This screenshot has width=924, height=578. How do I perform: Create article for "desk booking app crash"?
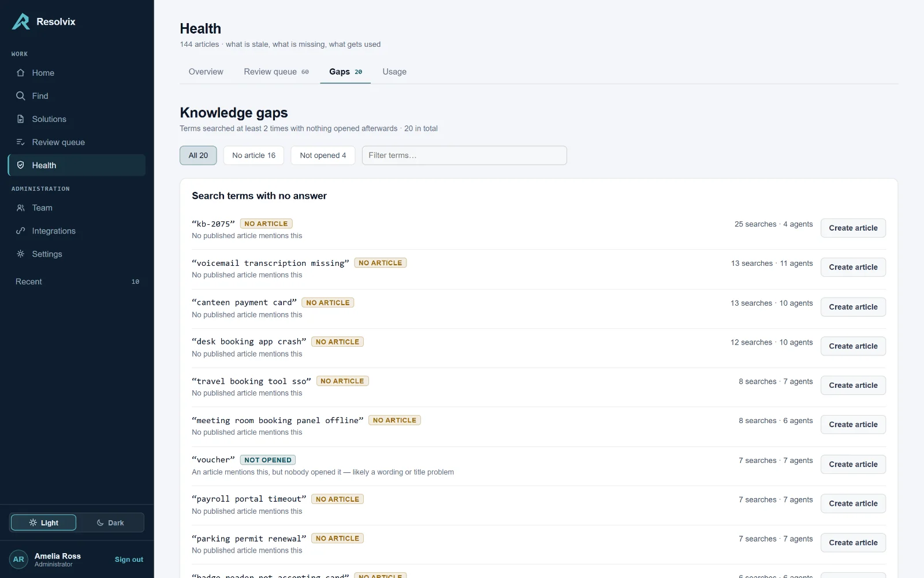tap(853, 346)
